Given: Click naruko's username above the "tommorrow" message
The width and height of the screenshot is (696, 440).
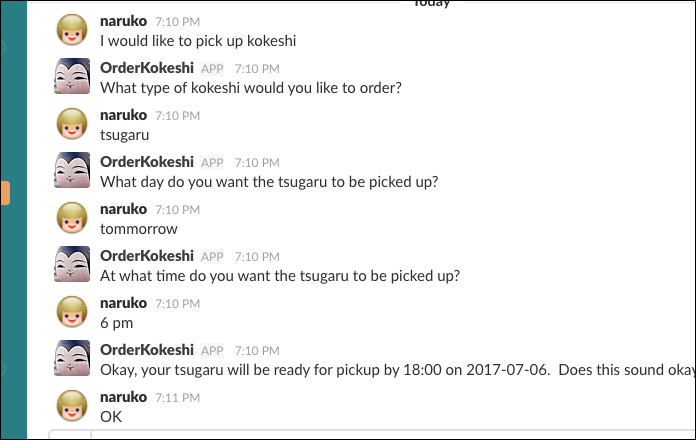Looking at the screenshot, I should click(x=124, y=209).
